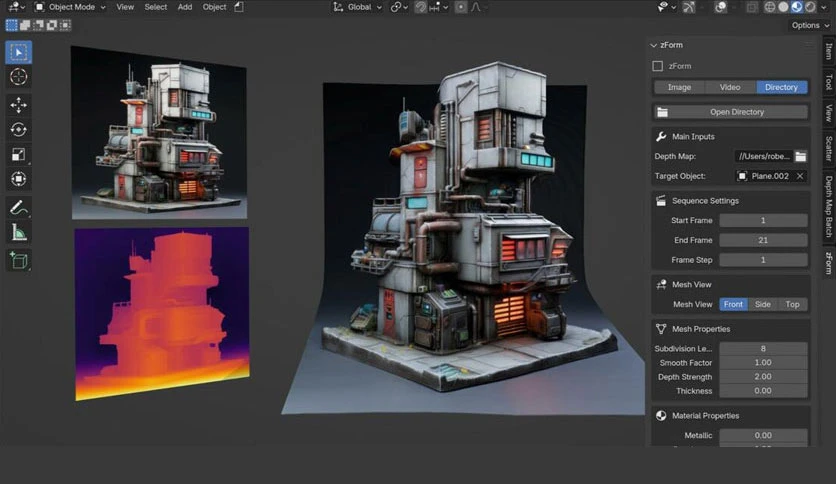The image size is (836, 484).
Task: Toggle proportional editing
Action: (x=461, y=7)
